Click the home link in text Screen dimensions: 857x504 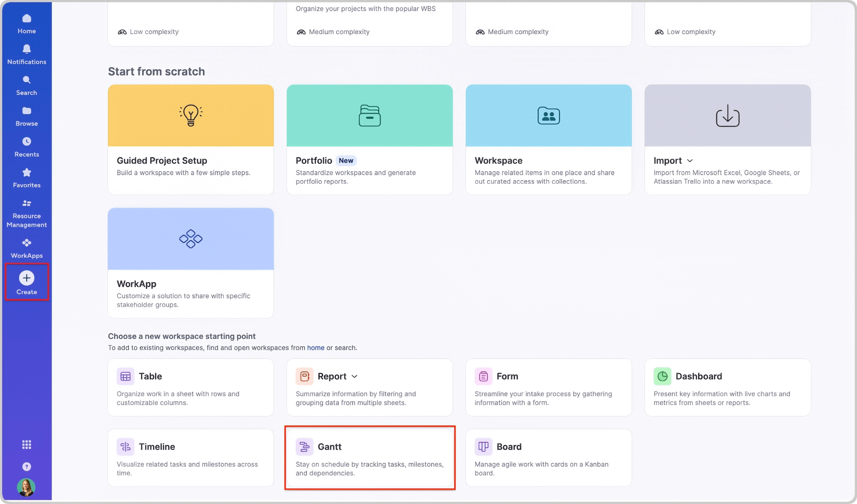[x=315, y=348]
